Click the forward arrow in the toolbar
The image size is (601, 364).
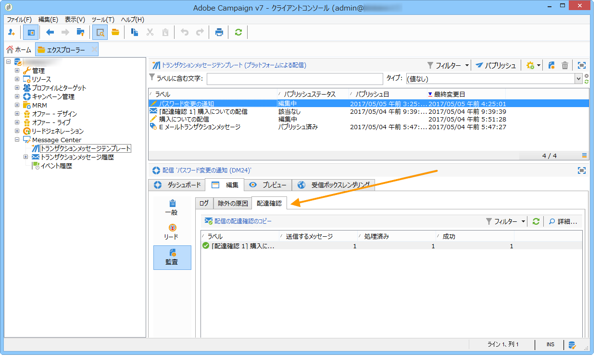coord(65,32)
